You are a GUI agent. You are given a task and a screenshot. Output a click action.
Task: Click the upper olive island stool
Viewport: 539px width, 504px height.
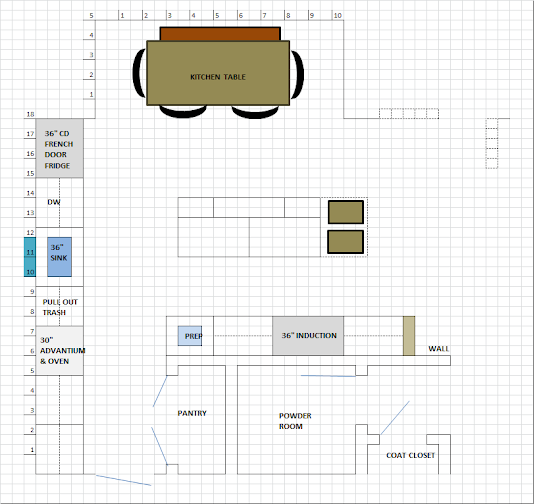(x=346, y=212)
